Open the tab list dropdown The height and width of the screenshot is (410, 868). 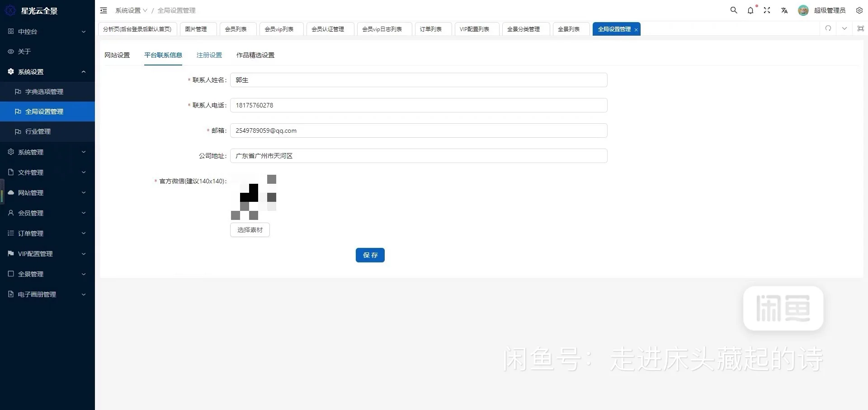pos(844,28)
